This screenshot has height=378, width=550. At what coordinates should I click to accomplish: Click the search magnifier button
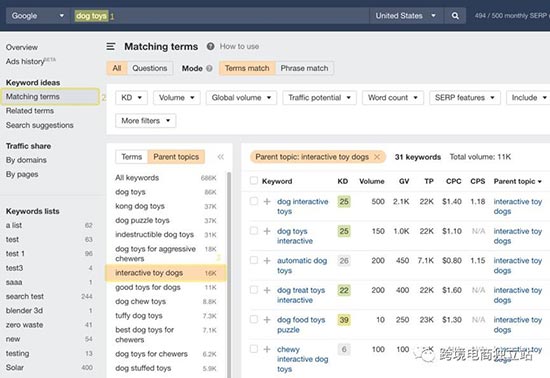click(455, 16)
